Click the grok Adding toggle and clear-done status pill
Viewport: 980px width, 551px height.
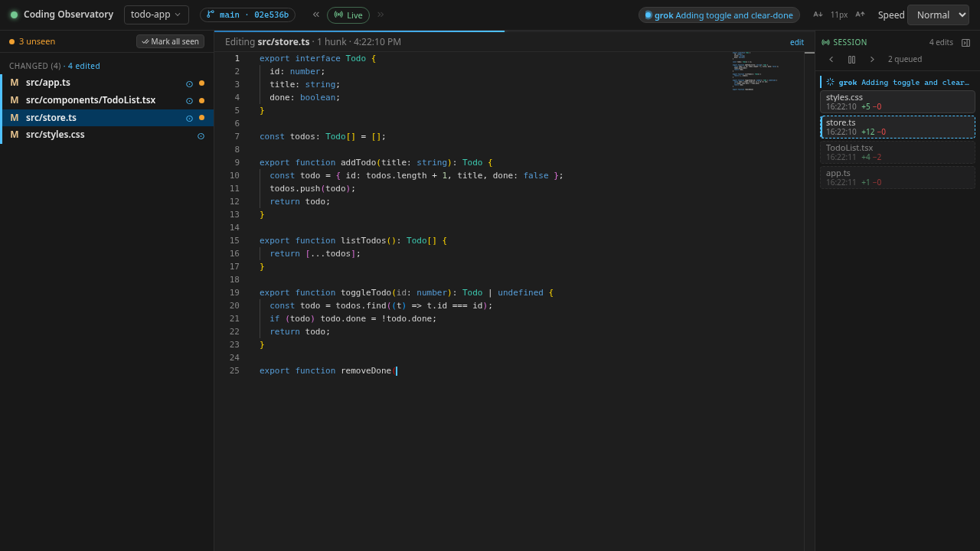[x=719, y=15]
